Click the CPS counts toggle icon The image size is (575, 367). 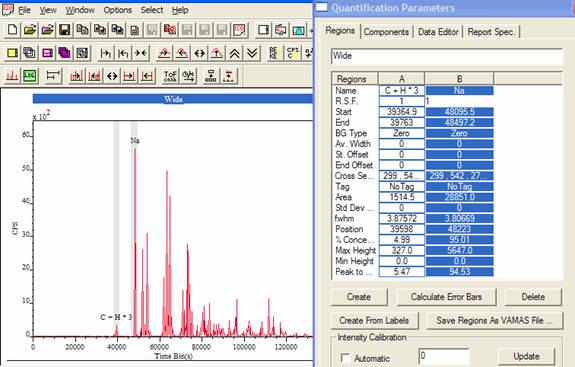[292, 53]
